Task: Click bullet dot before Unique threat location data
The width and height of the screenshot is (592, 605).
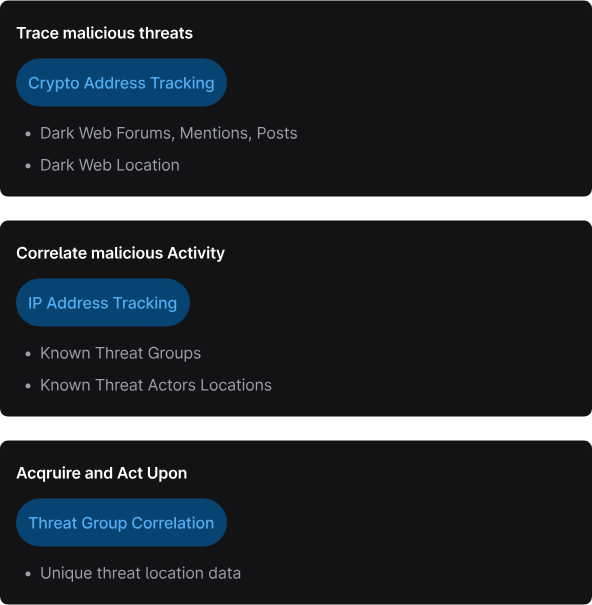Action: 28,574
